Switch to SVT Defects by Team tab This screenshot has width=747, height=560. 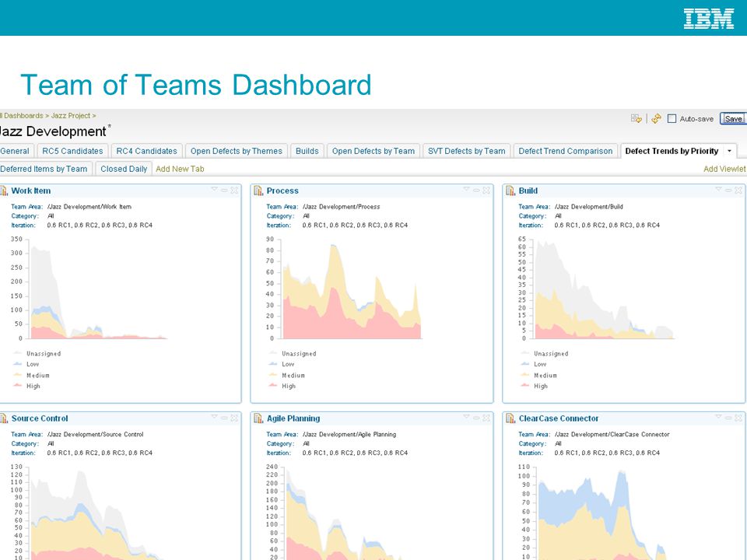466,151
